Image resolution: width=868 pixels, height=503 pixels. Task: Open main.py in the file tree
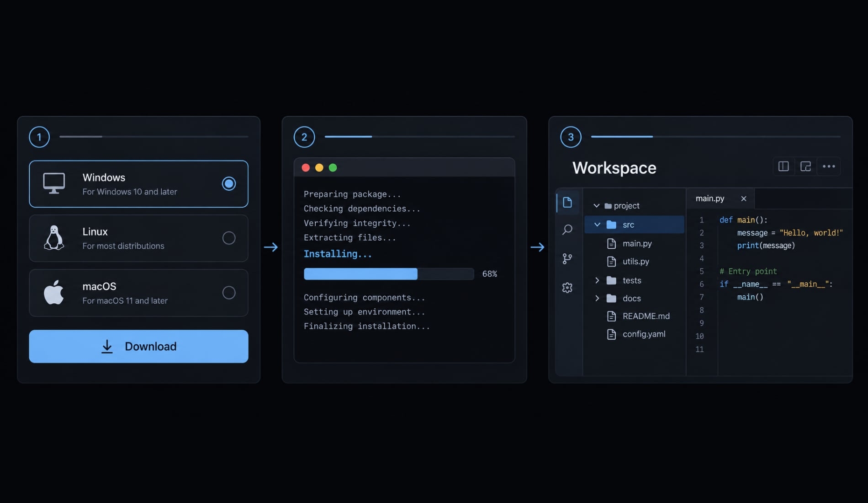[x=637, y=244]
